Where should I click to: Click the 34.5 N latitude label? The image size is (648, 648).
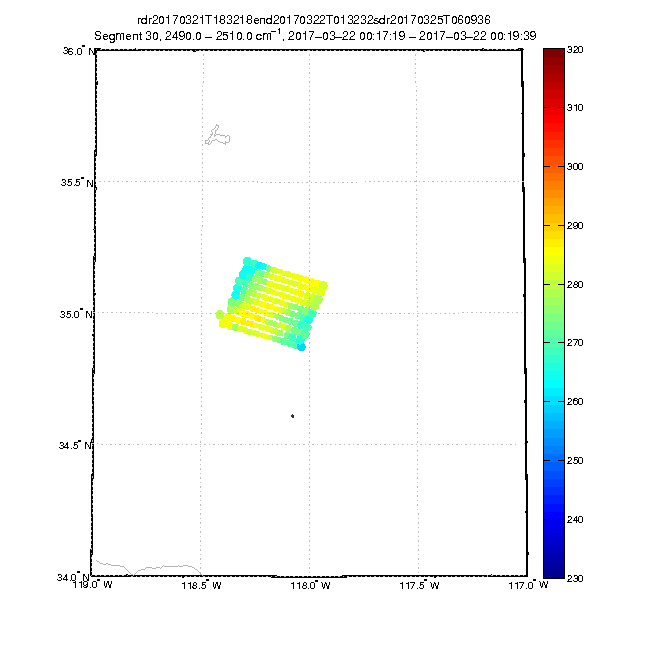coord(78,445)
